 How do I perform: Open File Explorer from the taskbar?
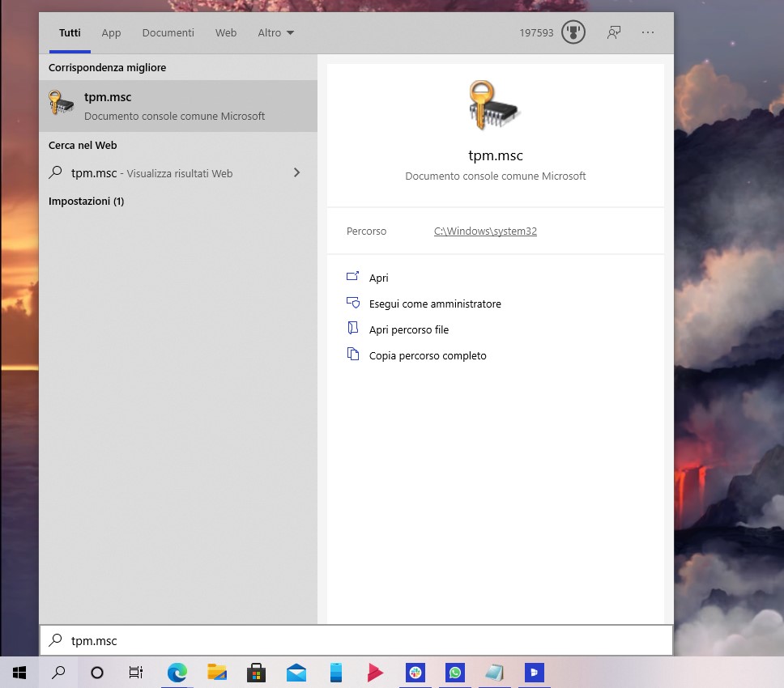tap(216, 672)
